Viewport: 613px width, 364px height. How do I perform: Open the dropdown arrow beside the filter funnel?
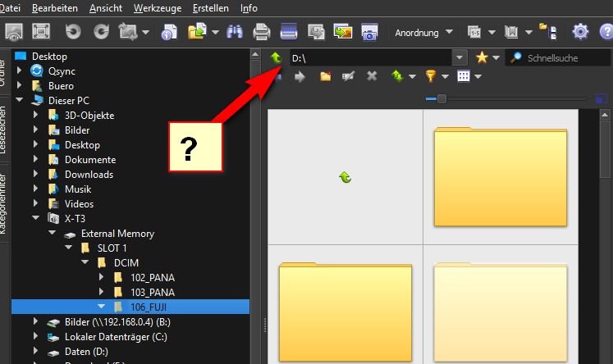click(445, 76)
